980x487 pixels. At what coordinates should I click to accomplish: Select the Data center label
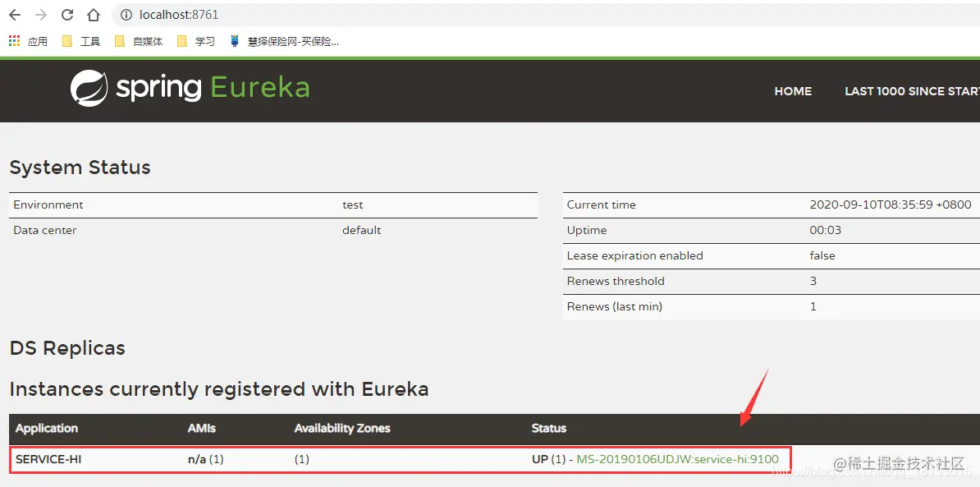(45, 230)
